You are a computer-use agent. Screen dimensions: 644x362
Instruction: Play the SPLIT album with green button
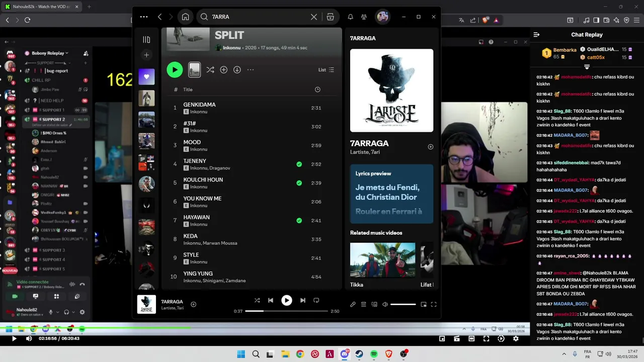[175, 70]
